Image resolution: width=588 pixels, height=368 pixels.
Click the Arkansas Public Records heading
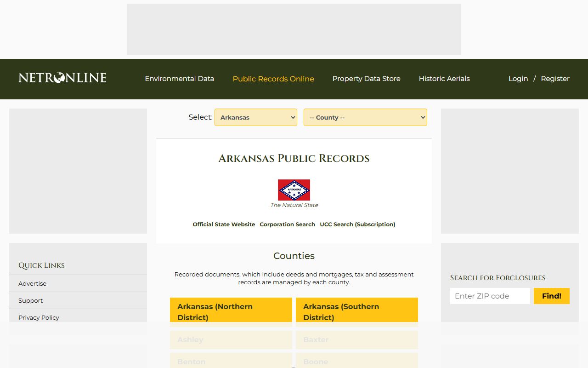pyautogui.click(x=294, y=158)
